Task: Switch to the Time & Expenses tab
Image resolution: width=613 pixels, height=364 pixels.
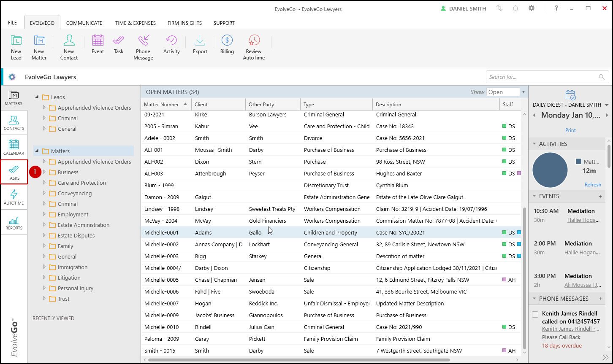Action: click(x=136, y=23)
